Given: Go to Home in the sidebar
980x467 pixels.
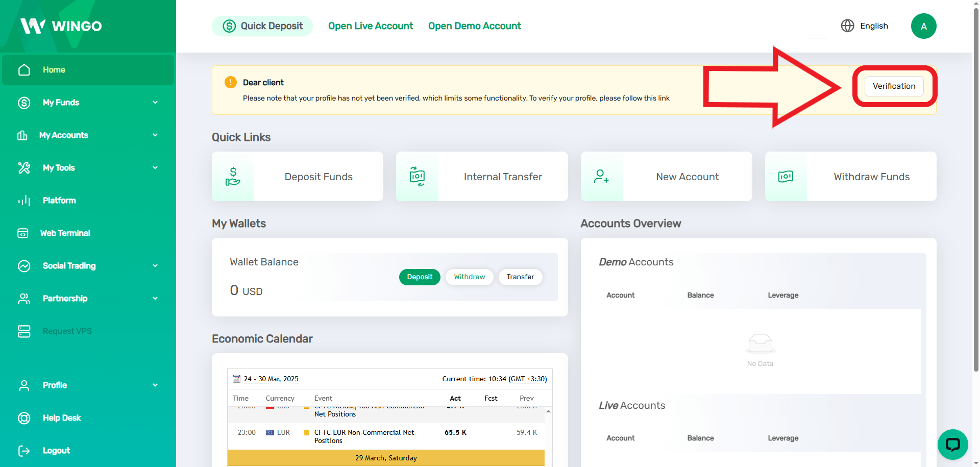Looking at the screenshot, I should coord(88,70).
